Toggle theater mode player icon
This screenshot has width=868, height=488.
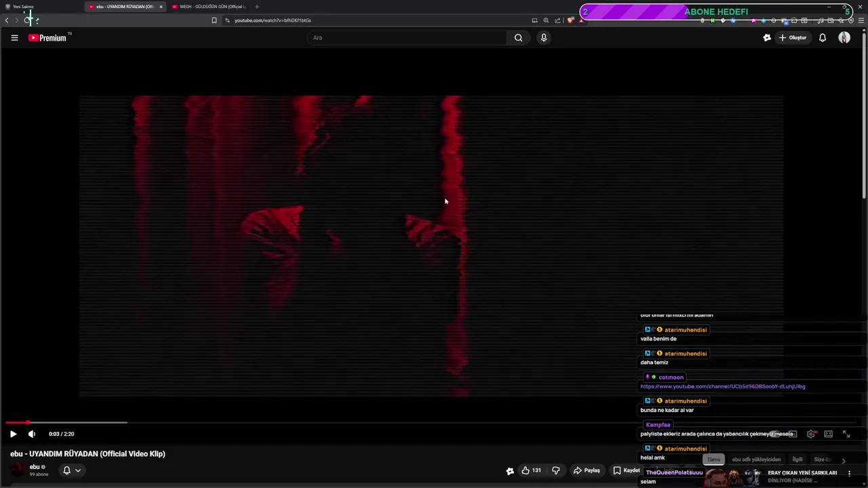tap(828, 434)
